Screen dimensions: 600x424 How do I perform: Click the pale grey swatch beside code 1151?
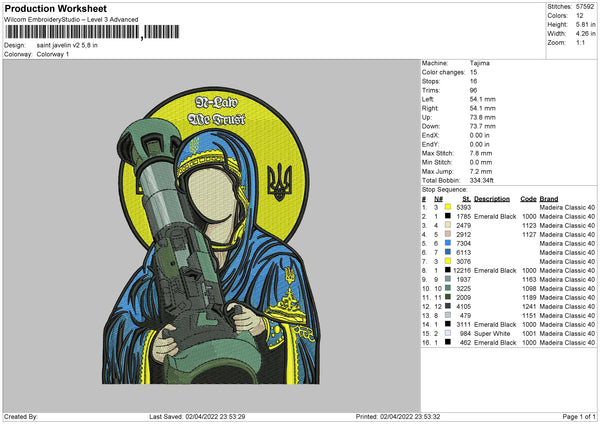448,315
